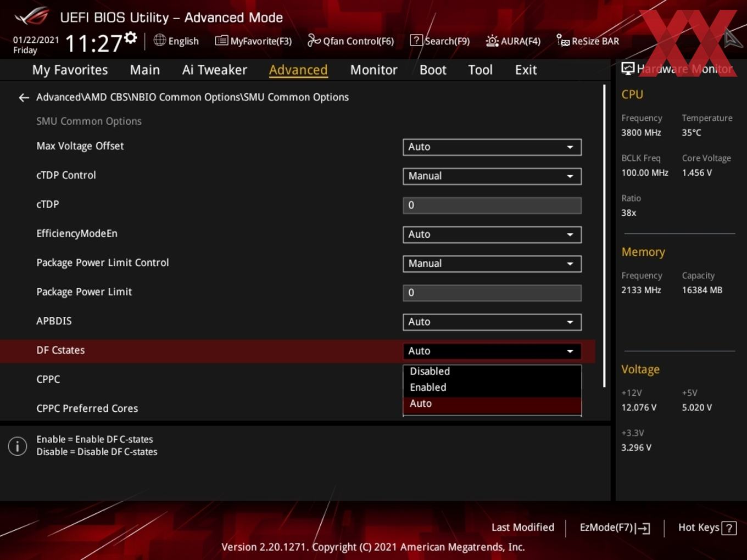
Task: Click the Last Modified button
Action: coord(522,528)
